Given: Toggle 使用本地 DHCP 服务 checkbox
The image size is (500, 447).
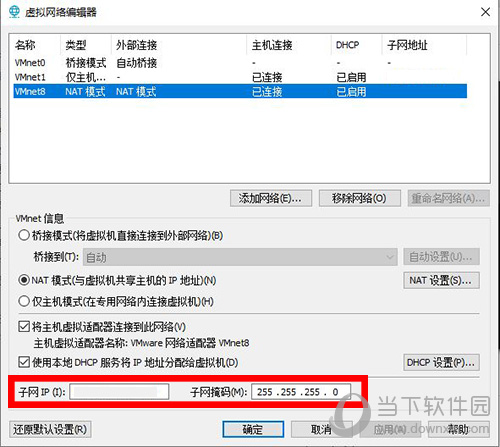Looking at the screenshot, I should tap(24, 362).
